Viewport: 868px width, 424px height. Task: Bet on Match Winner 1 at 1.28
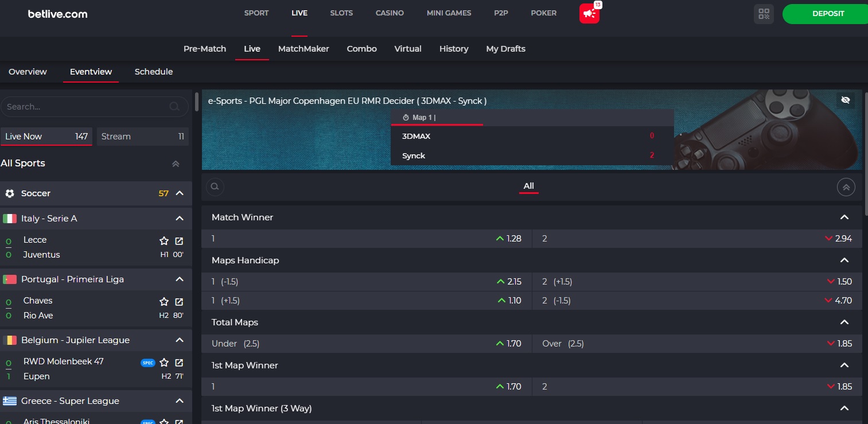[x=367, y=239]
